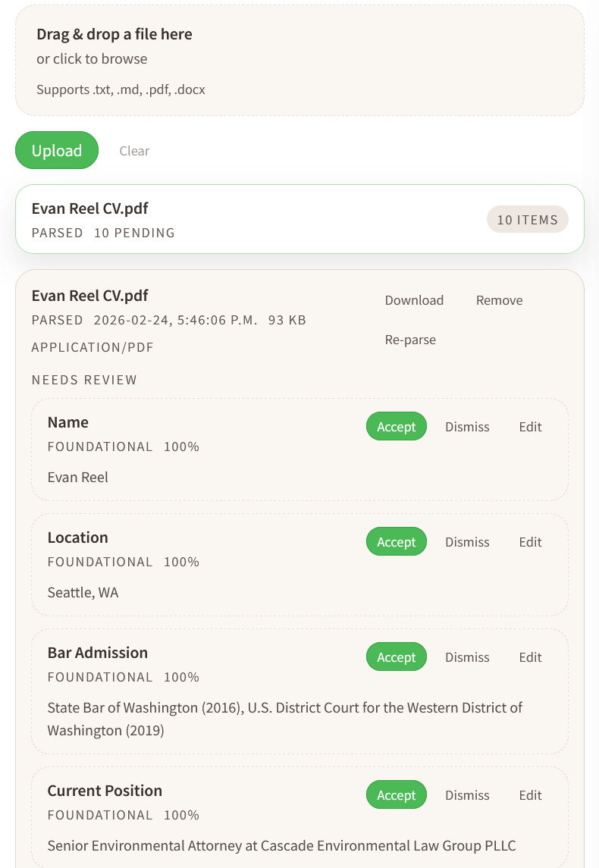Viewport: 599px width, 868px height.
Task: Re-parse the Evan Reel CV document
Action: 410,340
